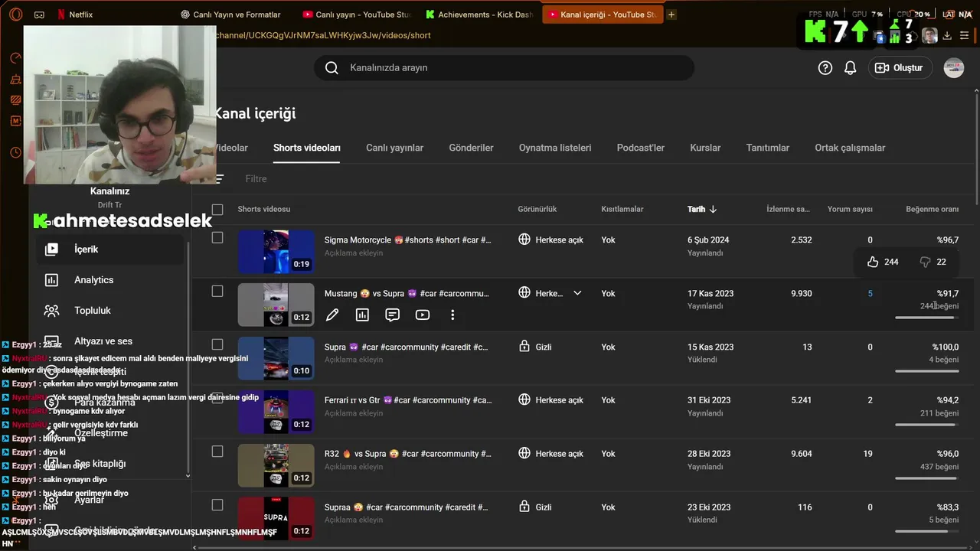Open the notifications bell icon
This screenshot has width=980, height=551.
click(x=850, y=68)
